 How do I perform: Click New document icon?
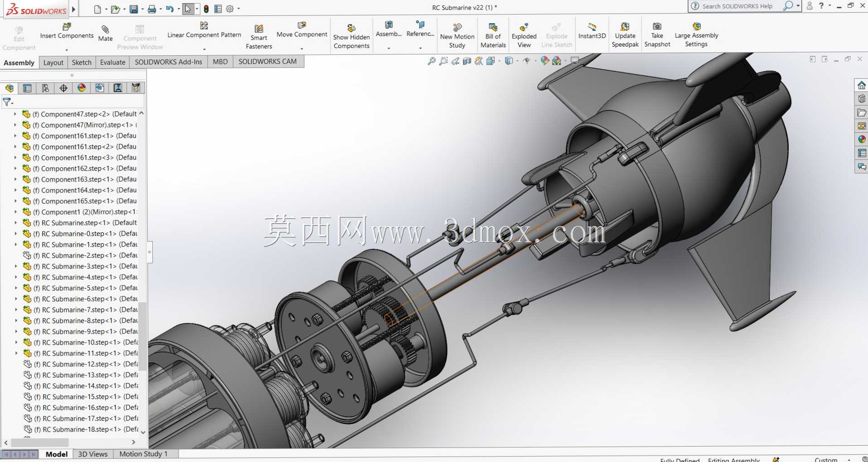pyautogui.click(x=97, y=9)
